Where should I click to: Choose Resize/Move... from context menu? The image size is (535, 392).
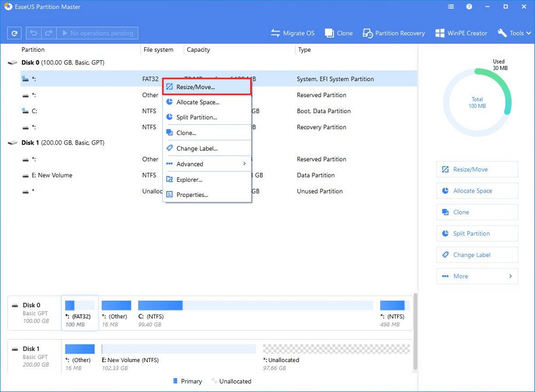click(207, 87)
